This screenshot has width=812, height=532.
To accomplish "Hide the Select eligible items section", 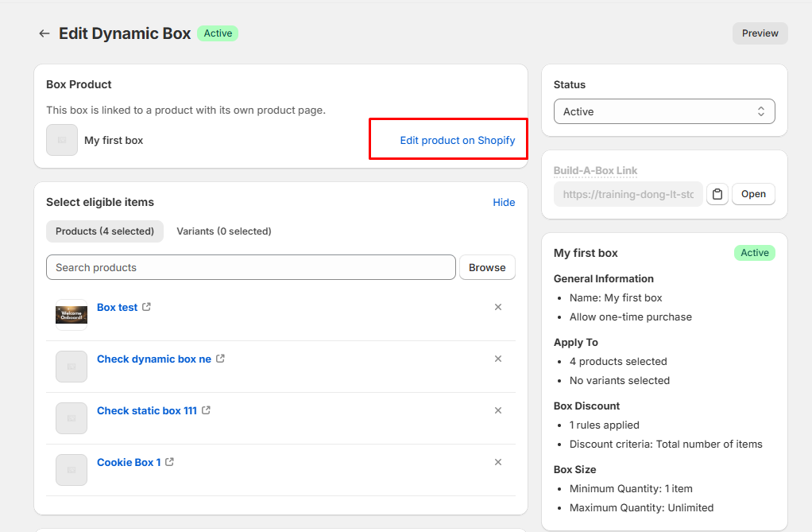I will tap(504, 202).
